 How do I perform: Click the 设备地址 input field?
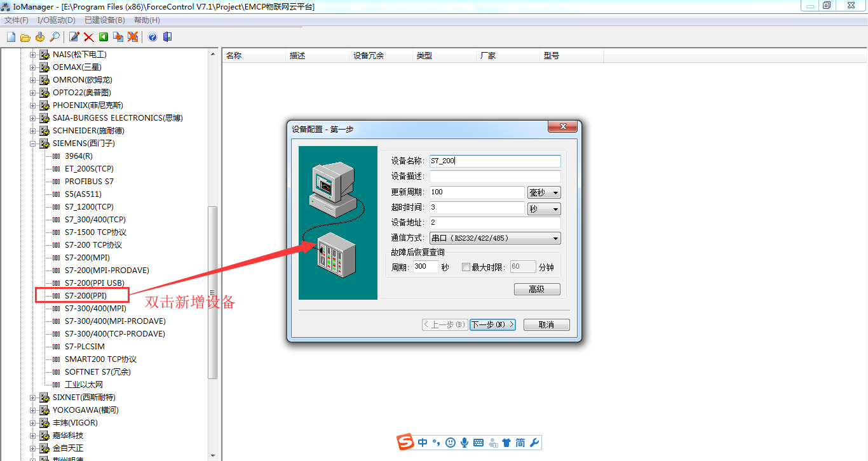pos(495,224)
